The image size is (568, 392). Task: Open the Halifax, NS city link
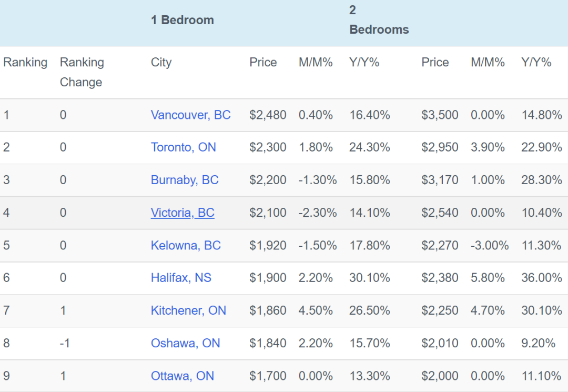pyautogui.click(x=181, y=278)
